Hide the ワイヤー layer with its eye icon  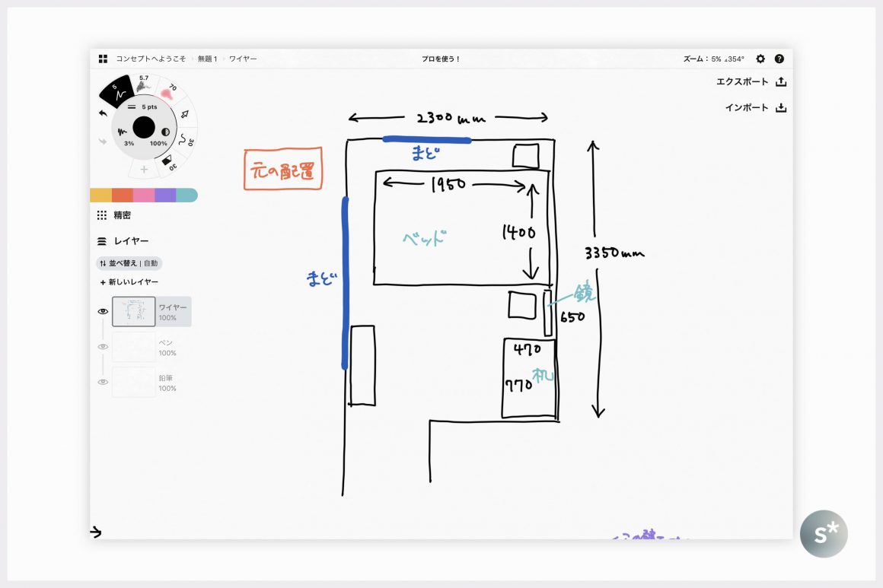pyautogui.click(x=103, y=311)
